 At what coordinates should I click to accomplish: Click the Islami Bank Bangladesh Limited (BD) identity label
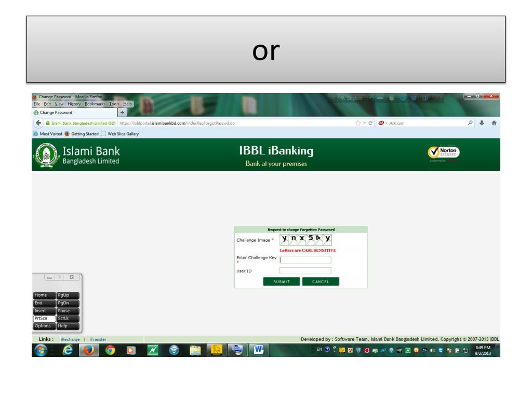pos(83,123)
